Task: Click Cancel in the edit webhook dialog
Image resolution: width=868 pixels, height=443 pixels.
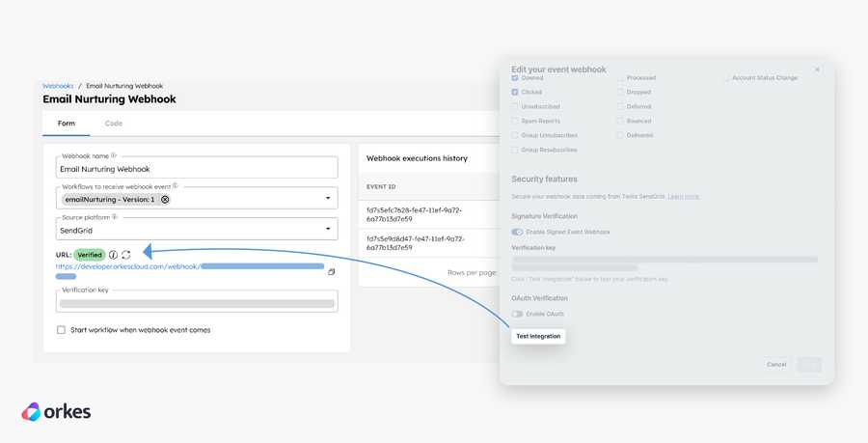Action: [776, 365]
